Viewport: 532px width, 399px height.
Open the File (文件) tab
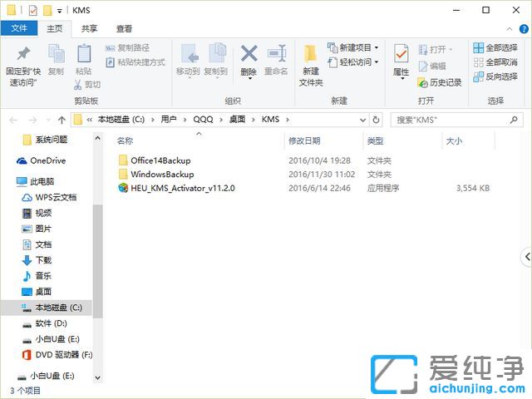click(x=19, y=28)
